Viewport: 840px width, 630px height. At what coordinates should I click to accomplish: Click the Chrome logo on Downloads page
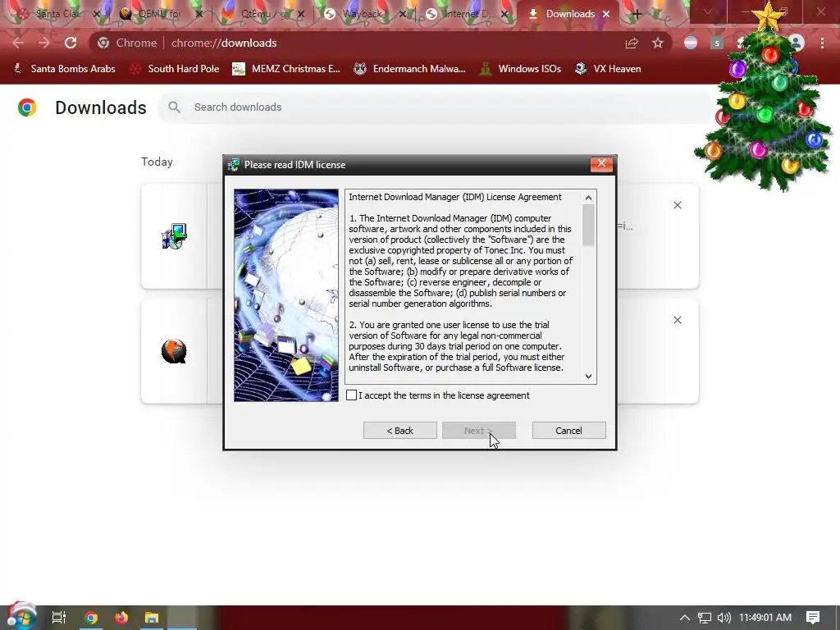[x=27, y=107]
